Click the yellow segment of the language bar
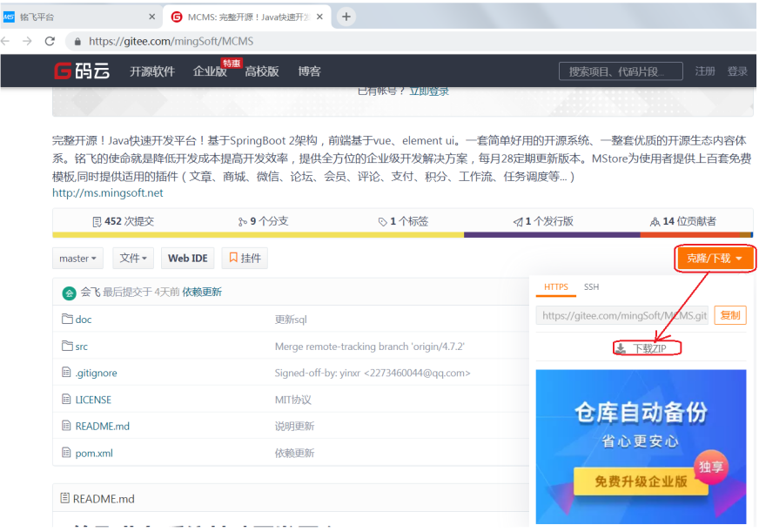759x532 pixels. 258,235
